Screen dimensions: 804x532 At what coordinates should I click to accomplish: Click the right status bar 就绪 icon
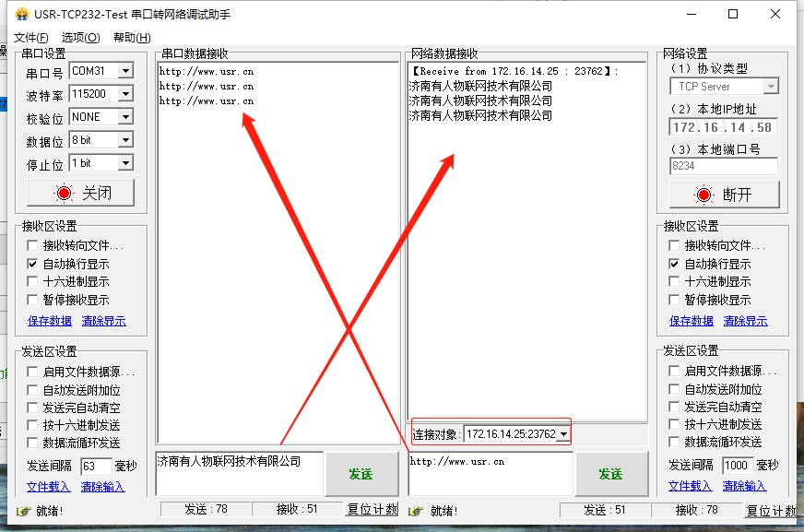(x=416, y=511)
